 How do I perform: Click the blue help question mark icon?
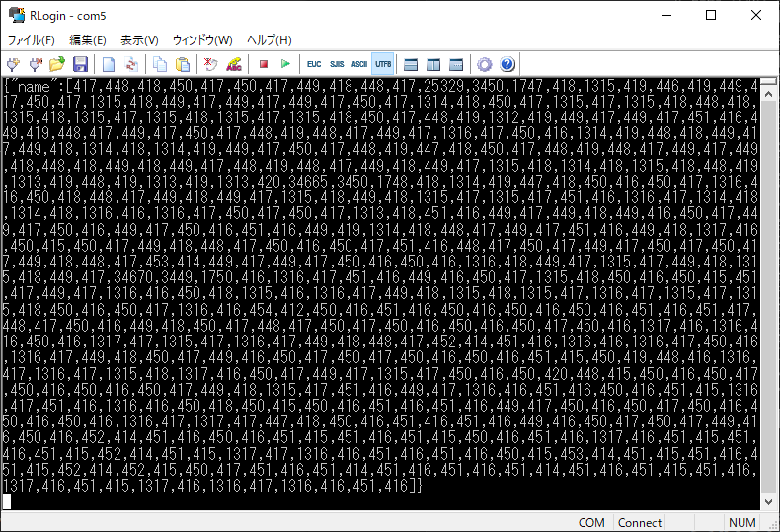(x=507, y=64)
